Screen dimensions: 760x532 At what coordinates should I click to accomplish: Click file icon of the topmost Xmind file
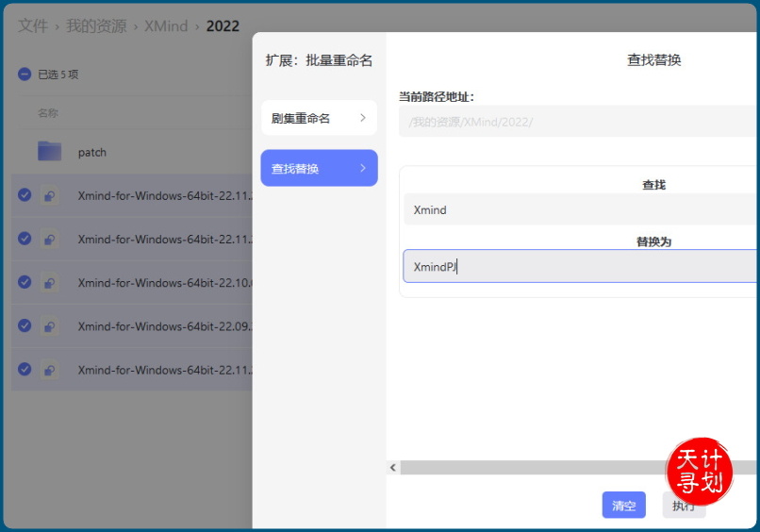pos(49,196)
